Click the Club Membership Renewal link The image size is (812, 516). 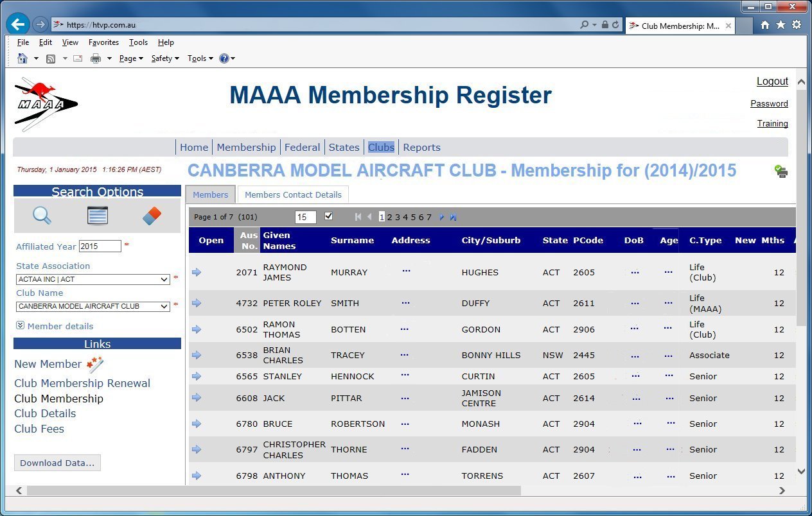pyautogui.click(x=82, y=383)
